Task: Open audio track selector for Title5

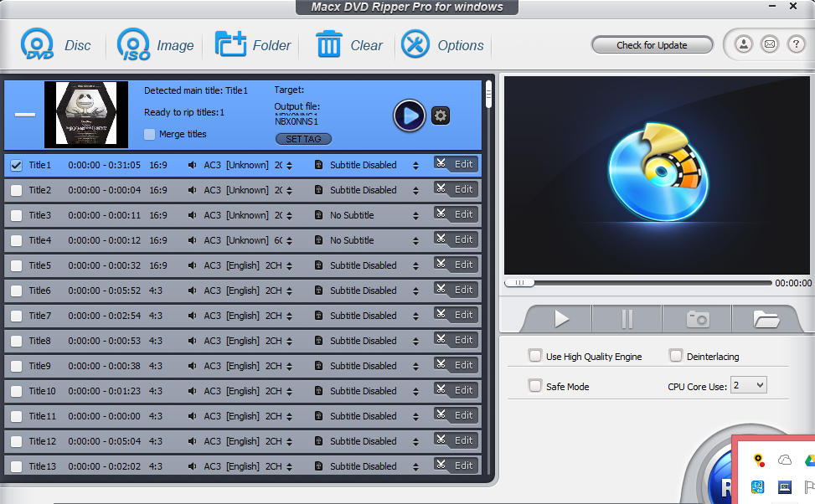Action: tap(290, 265)
